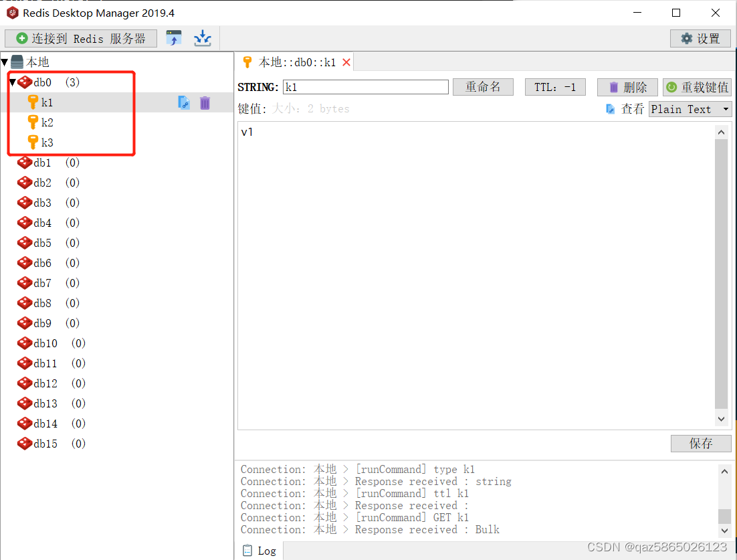737x560 pixels.
Task: Click the db6 database icon
Action: (25, 264)
